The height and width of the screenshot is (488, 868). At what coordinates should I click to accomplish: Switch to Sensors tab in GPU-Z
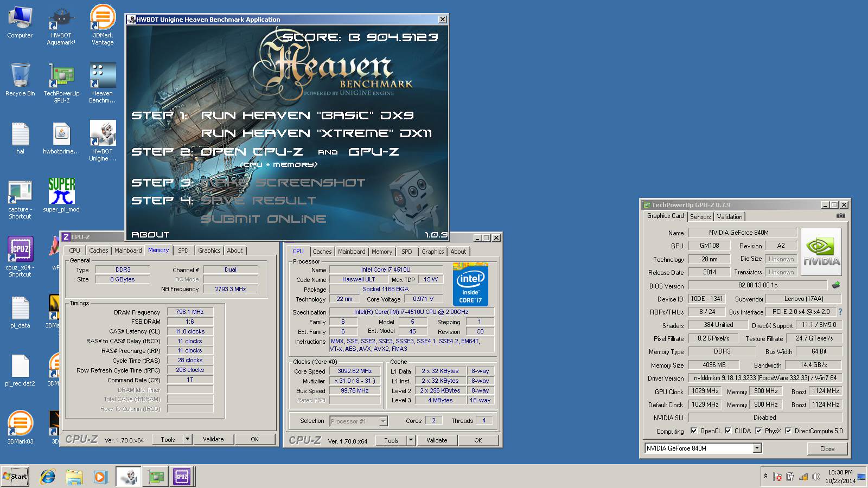tap(700, 216)
